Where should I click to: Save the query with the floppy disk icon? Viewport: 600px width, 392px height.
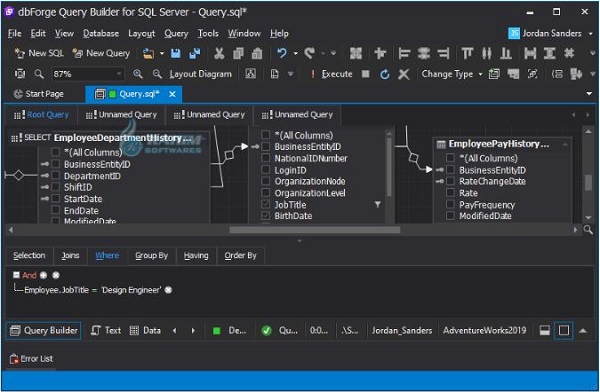(176, 53)
